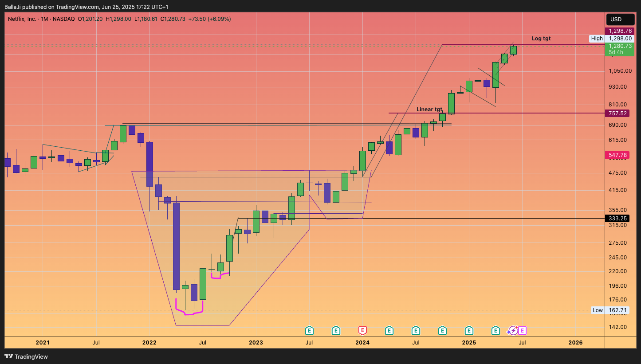Click the 1,298.76 price label
Screen dimensions: 641x364
coord(620,31)
